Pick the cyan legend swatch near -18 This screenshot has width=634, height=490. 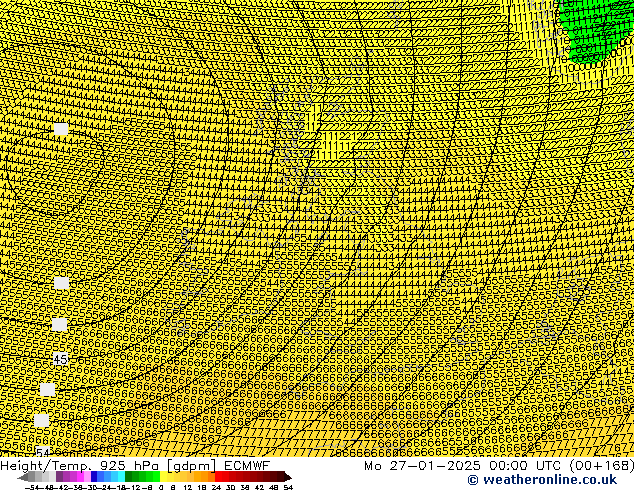(121, 476)
